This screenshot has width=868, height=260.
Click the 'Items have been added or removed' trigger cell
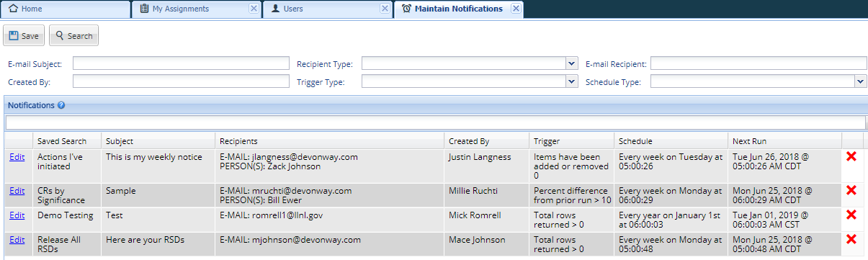pyautogui.click(x=572, y=166)
